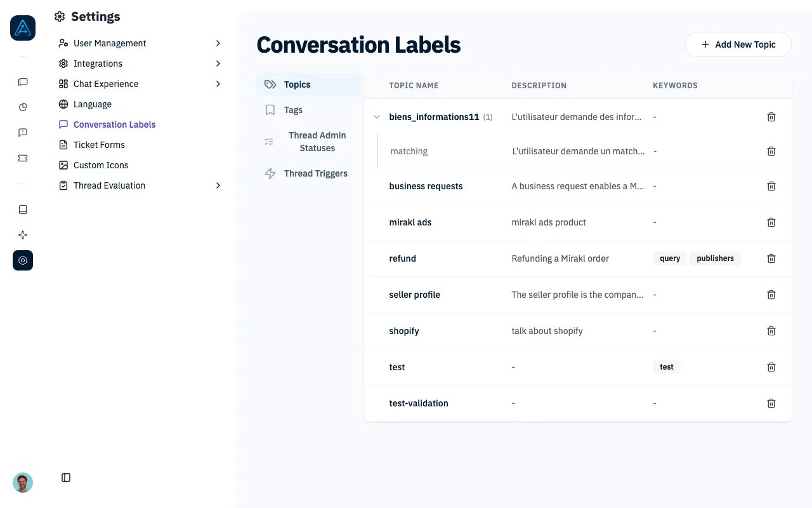Delete the biens_informations11 topic
Viewport: 812px width, 508px height.
771,117
